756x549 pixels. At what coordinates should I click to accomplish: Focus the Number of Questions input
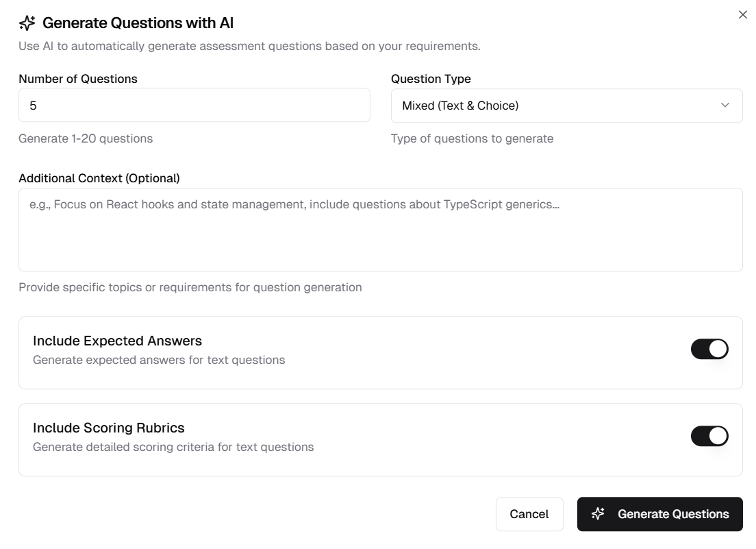tap(194, 106)
